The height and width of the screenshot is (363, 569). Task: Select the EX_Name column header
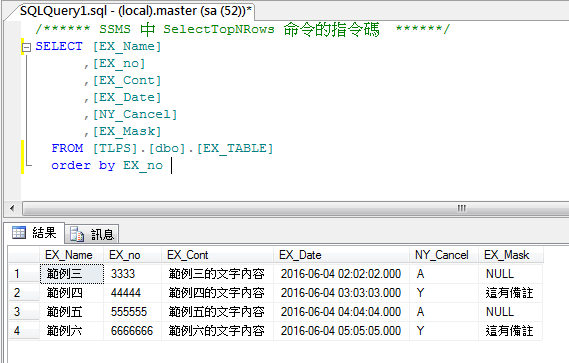tap(71, 255)
